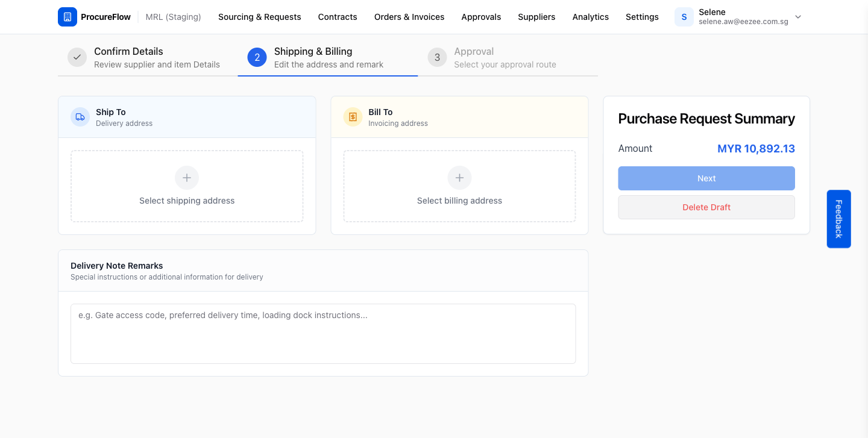This screenshot has width=868, height=438.
Task: Open the Suppliers menu
Action: coord(536,17)
